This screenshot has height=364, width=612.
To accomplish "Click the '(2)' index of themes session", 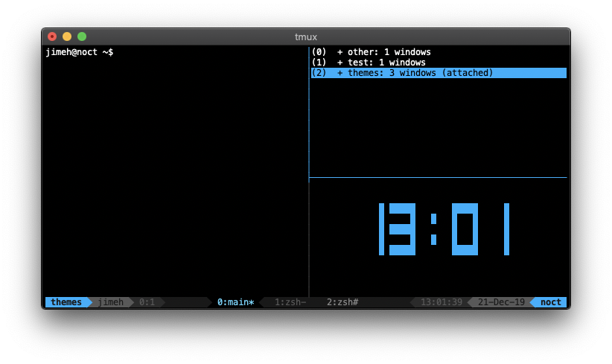I will click(319, 73).
